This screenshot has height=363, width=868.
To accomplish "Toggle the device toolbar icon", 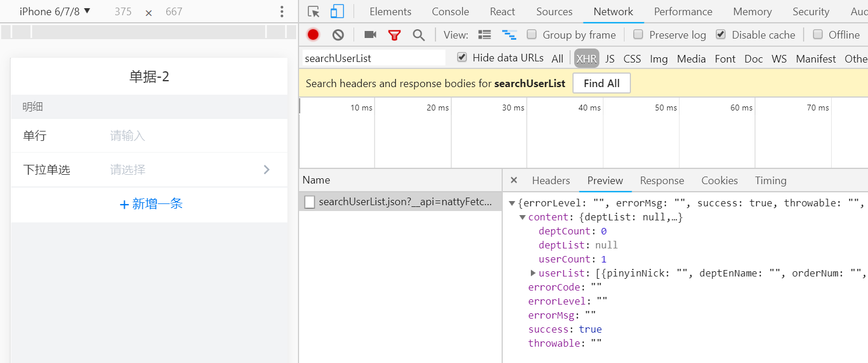I will 337,12.
